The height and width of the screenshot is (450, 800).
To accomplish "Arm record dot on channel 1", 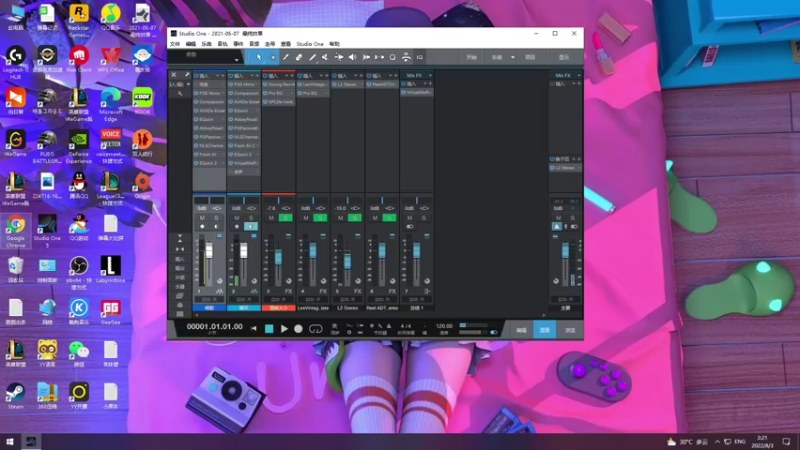I will [x=202, y=226].
